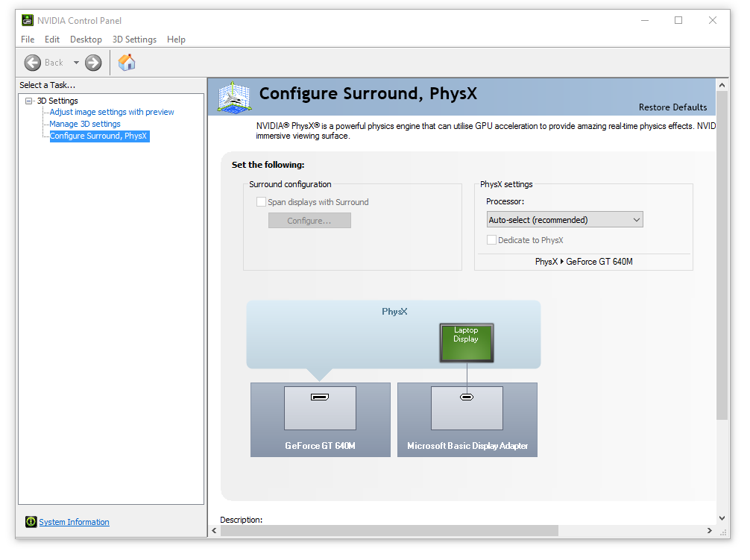
Task: Click the Set the following: heading
Action: coord(268,165)
